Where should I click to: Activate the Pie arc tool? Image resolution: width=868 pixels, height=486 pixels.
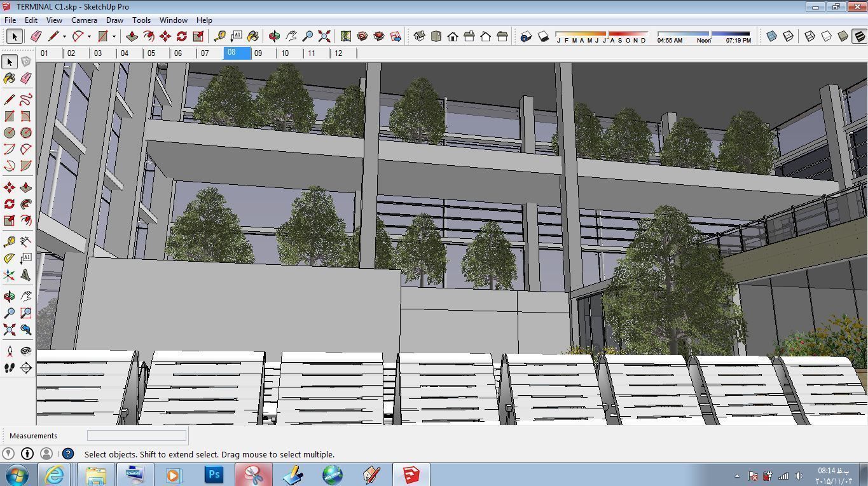(x=26, y=166)
